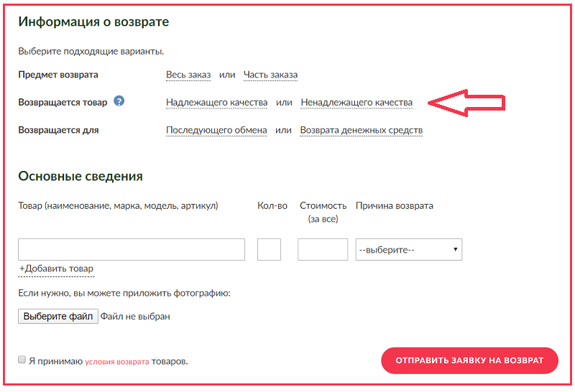
Task: Select the Файл не выбран text
Action: [135, 317]
